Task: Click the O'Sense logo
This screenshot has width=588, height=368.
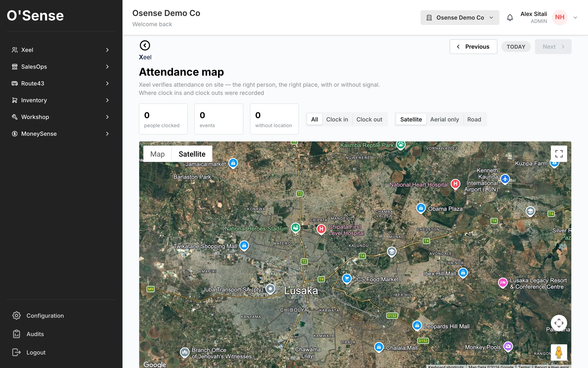Action: click(35, 16)
